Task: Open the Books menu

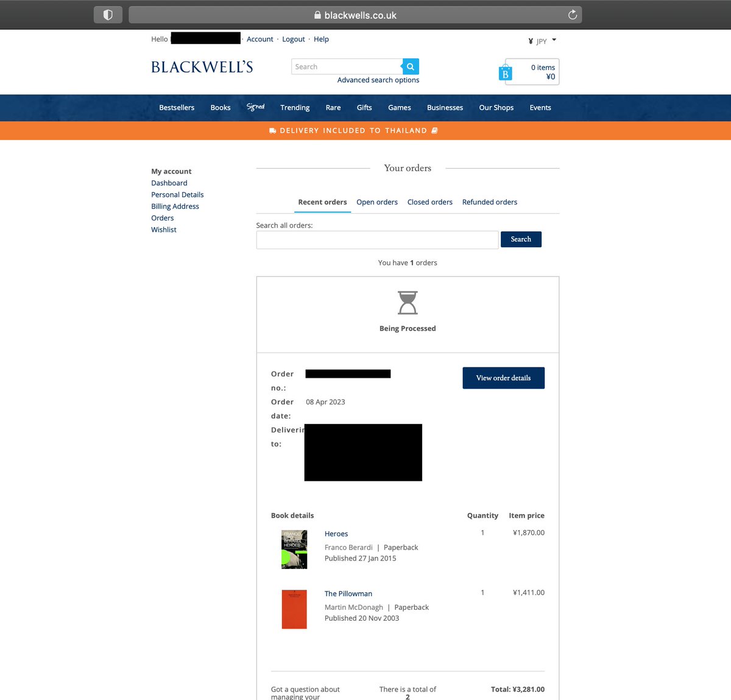Action: coord(221,107)
